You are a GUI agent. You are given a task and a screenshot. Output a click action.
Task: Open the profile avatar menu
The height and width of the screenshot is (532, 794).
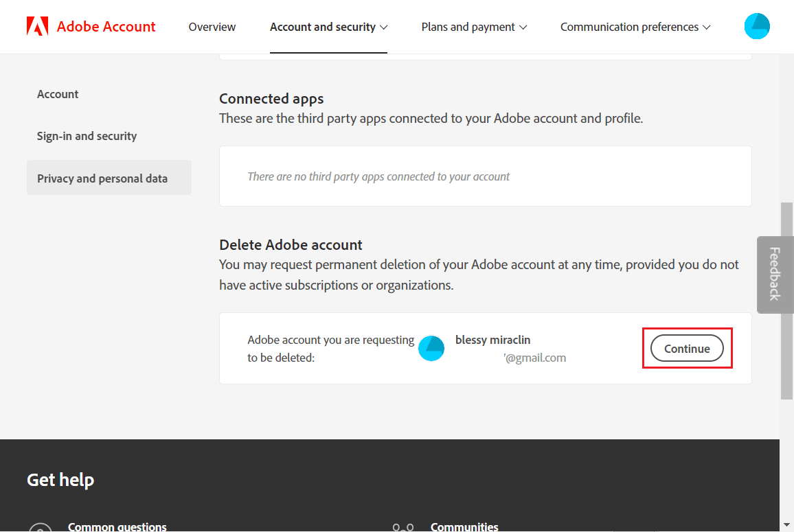pos(757,26)
